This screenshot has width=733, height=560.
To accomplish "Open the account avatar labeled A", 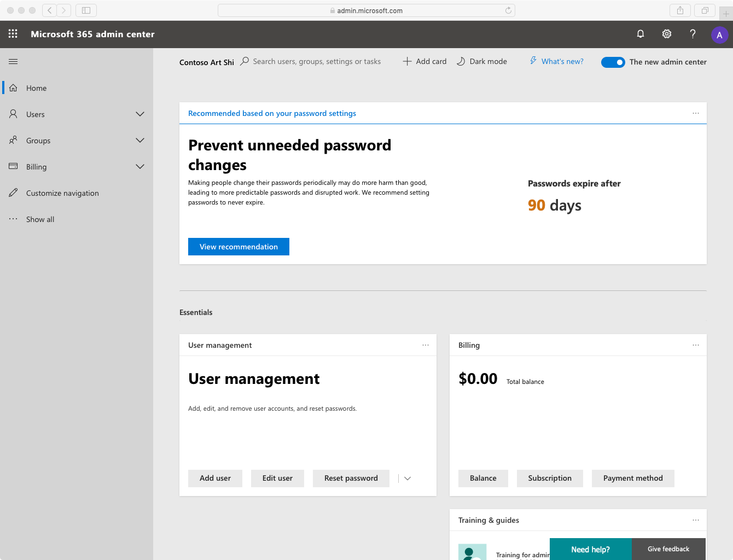I will (719, 35).
